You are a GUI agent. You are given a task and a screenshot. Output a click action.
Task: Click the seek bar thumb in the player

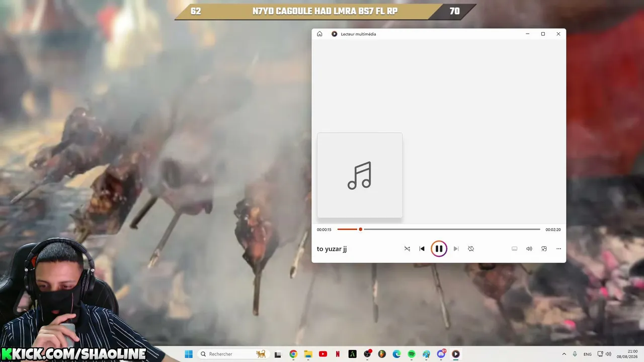point(360,229)
